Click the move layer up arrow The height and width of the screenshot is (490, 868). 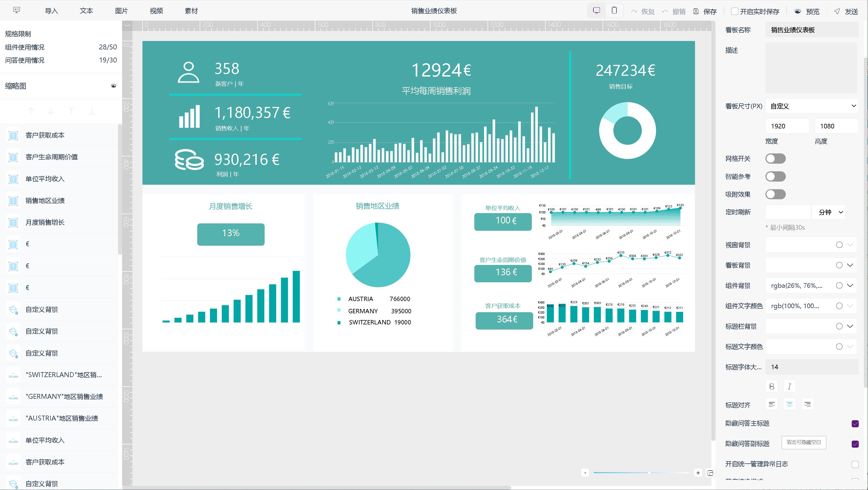tap(31, 111)
